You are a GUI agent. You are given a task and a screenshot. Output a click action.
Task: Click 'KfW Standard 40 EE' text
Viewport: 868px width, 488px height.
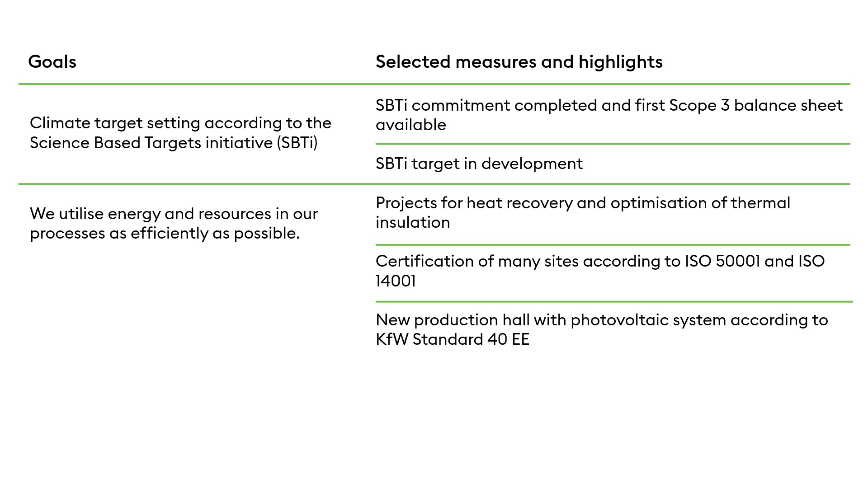tap(452, 339)
